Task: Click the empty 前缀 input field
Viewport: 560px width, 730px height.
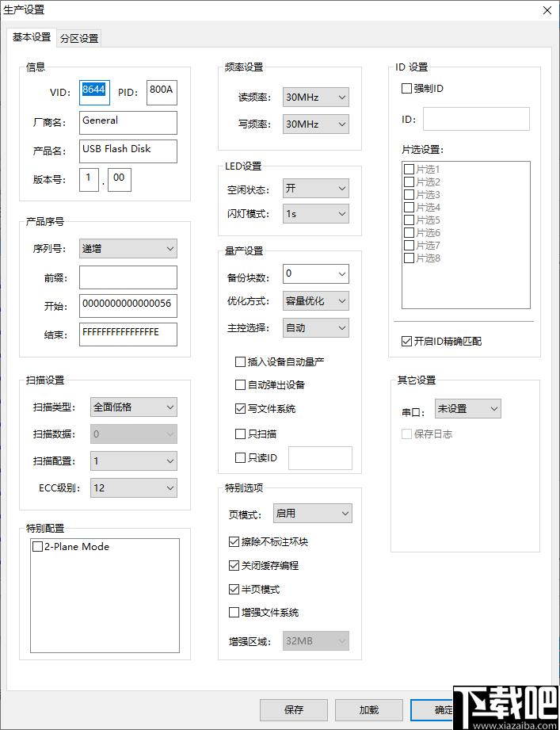Action: pyautogui.click(x=128, y=277)
